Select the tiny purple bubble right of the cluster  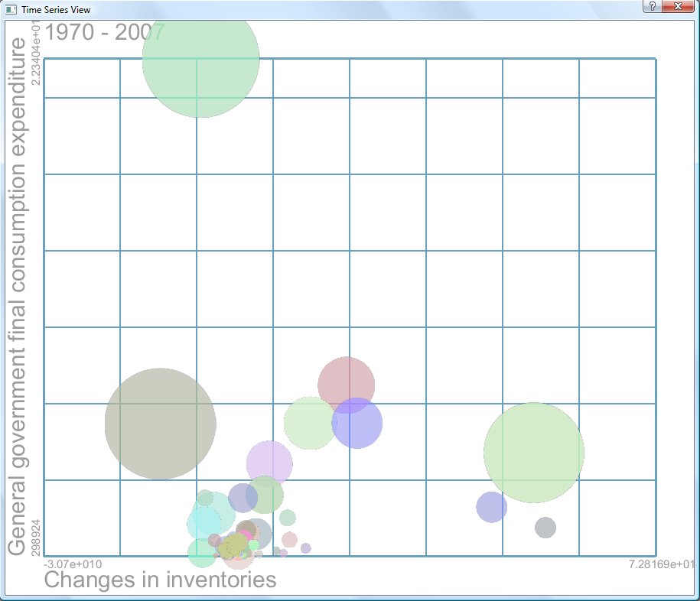(x=306, y=548)
